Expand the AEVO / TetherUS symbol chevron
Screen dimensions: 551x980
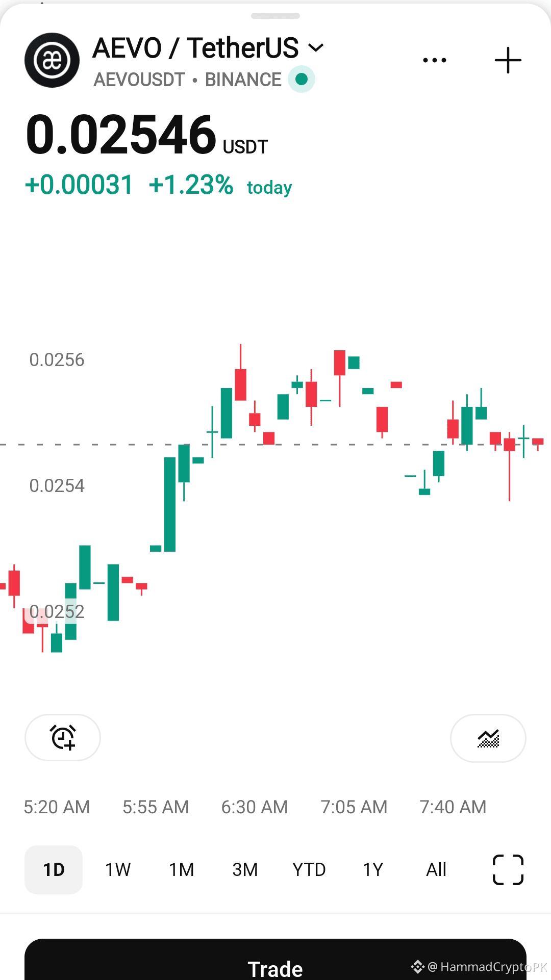[316, 48]
